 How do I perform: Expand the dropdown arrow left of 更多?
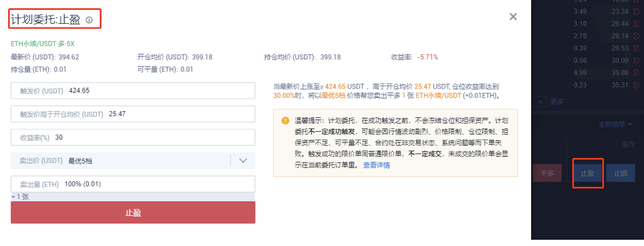(x=540, y=101)
